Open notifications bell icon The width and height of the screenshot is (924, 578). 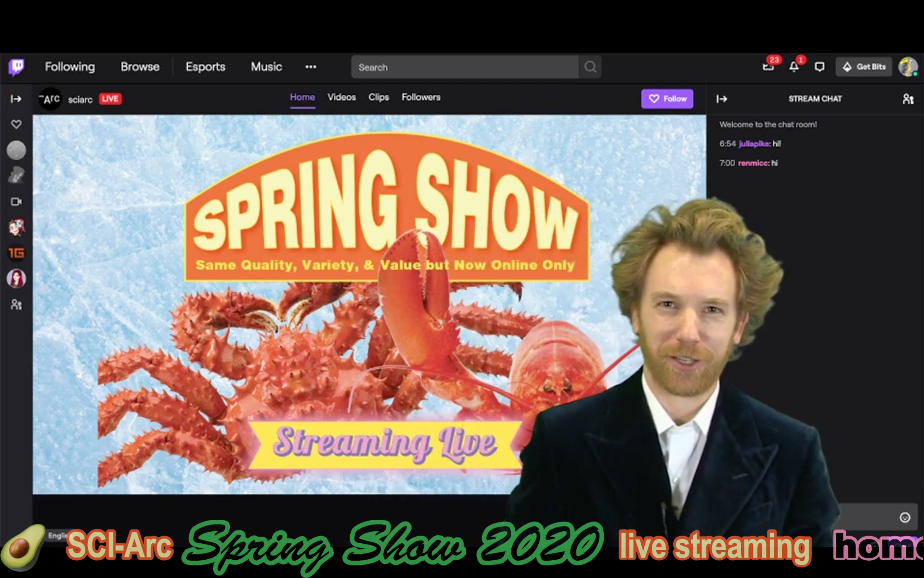[795, 67]
